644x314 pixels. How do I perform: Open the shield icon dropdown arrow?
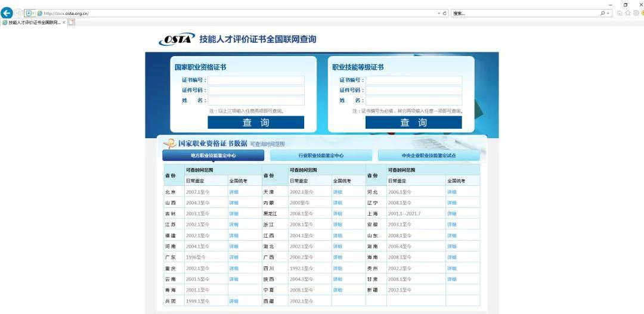(33, 13)
